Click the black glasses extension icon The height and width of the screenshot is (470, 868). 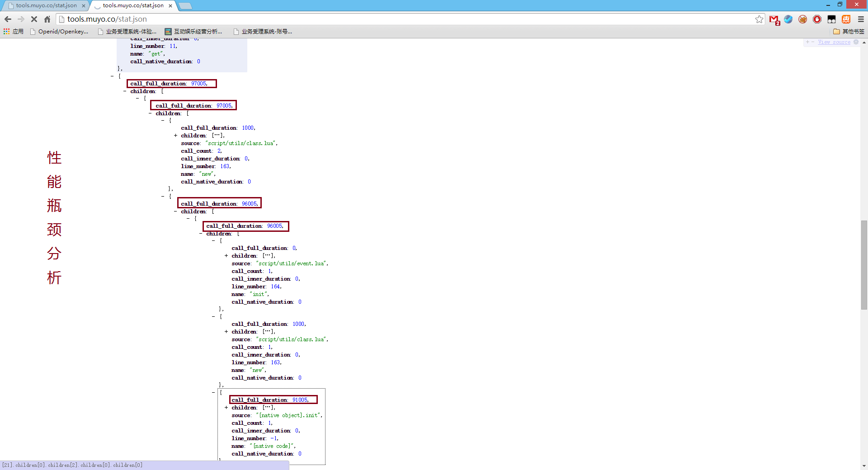point(831,19)
